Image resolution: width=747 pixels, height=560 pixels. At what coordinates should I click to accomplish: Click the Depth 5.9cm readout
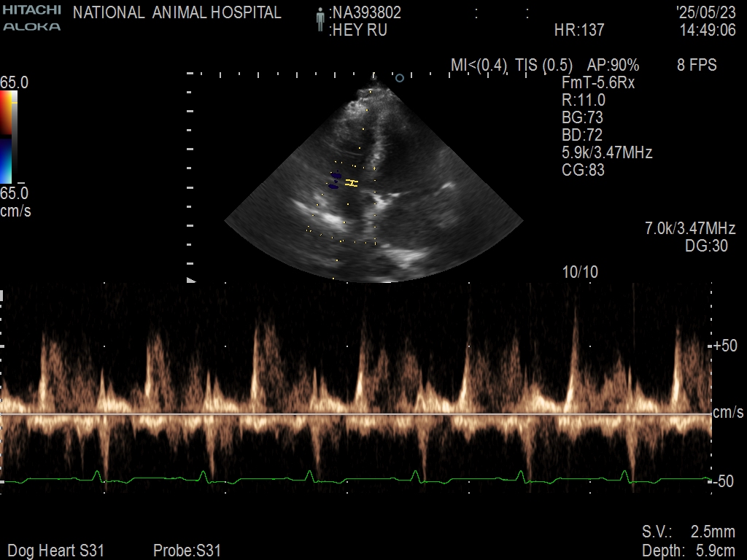tap(688, 551)
